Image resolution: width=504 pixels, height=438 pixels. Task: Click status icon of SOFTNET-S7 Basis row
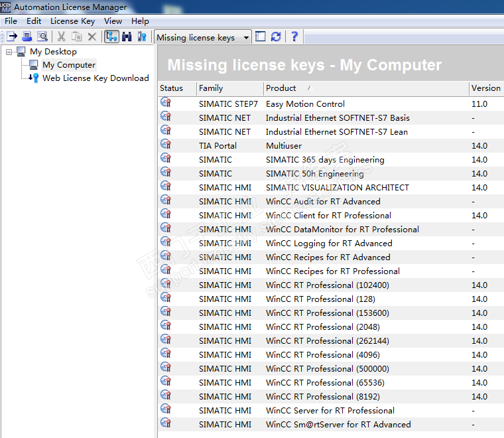(x=166, y=117)
